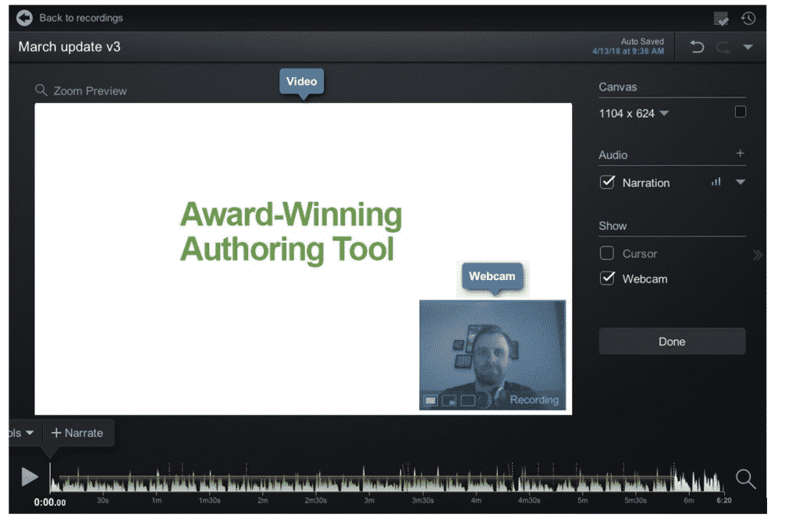
Task: Open the undo/redo history dropdown arrow
Action: (748, 48)
